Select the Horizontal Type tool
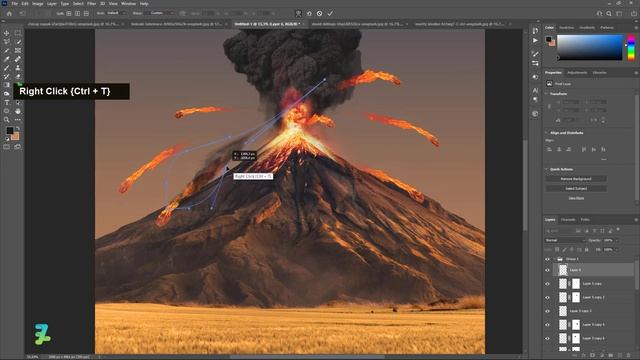Viewport: 640px width, 360px height. click(x=7, y=102)
